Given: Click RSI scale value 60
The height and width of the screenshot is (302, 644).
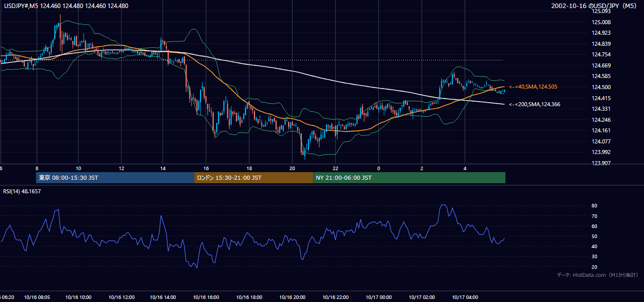Looking at the screenshot, I should tap(595, 226).
